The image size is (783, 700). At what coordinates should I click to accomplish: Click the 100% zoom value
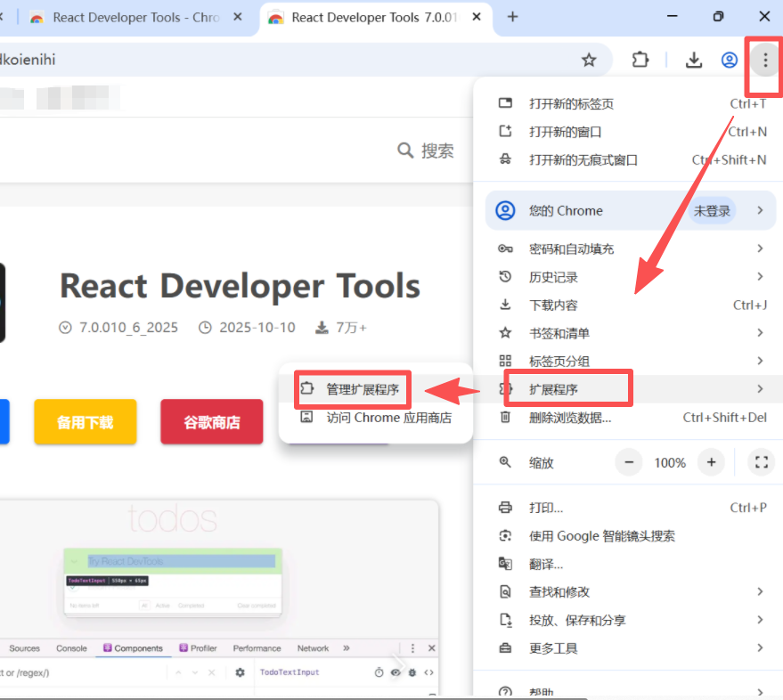(670, 463)
